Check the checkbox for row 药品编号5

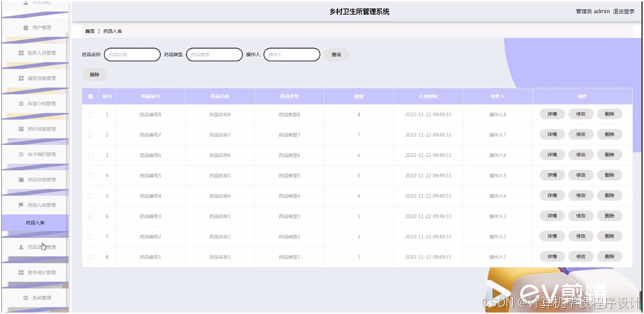click(90, 176)
